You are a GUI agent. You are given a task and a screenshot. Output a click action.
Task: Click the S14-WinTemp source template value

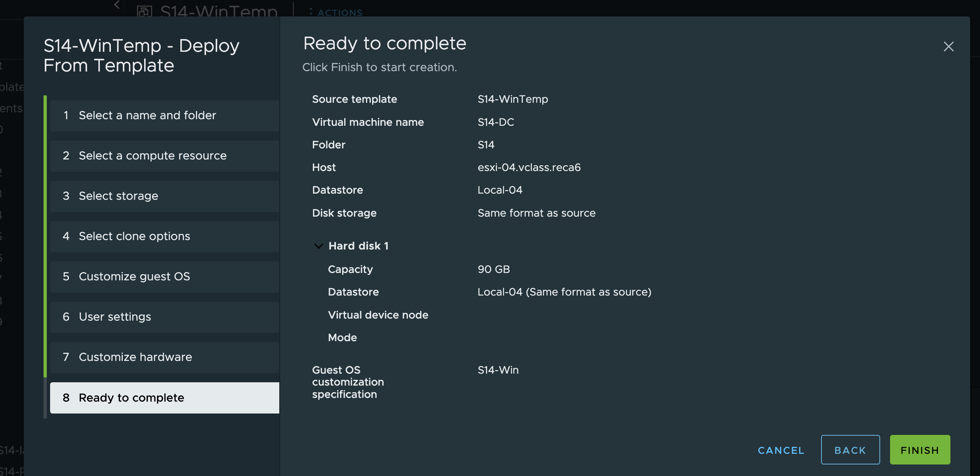click(513, 99)
